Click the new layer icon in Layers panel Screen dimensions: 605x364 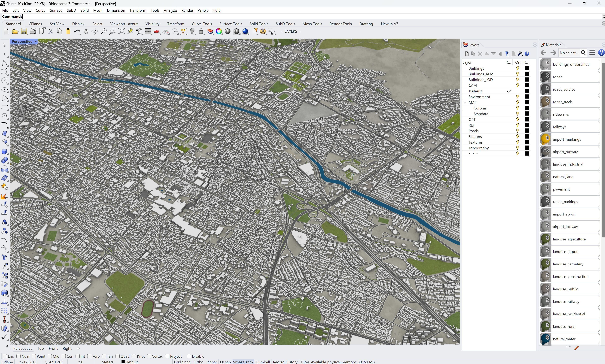click(467, 54)
